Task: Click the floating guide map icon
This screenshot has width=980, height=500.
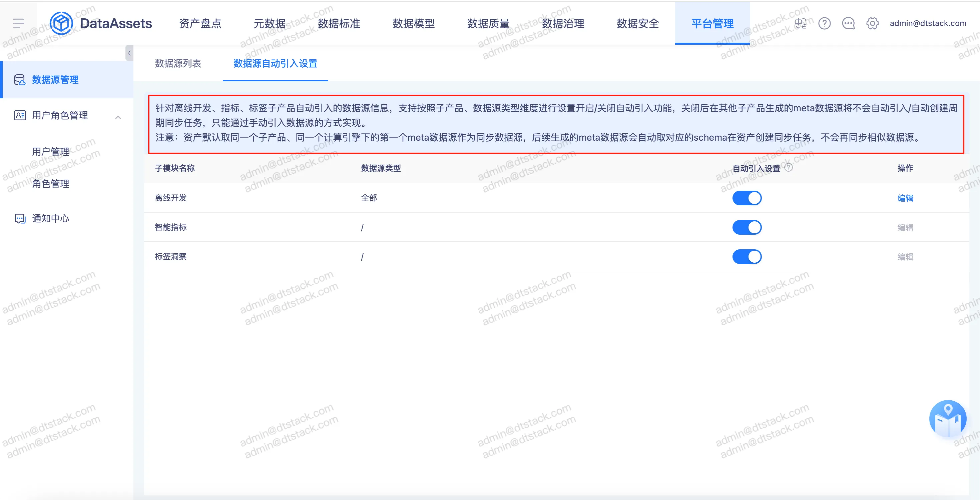Action: (947, 419)
